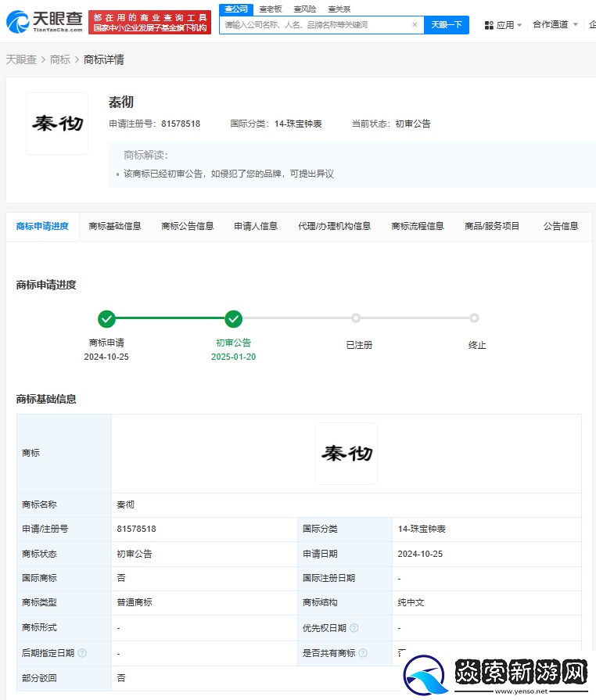The image size is (596, 700).
Task: Select the 国际商标 value 否
Action: pyautogui.click(x=121, y=578)
